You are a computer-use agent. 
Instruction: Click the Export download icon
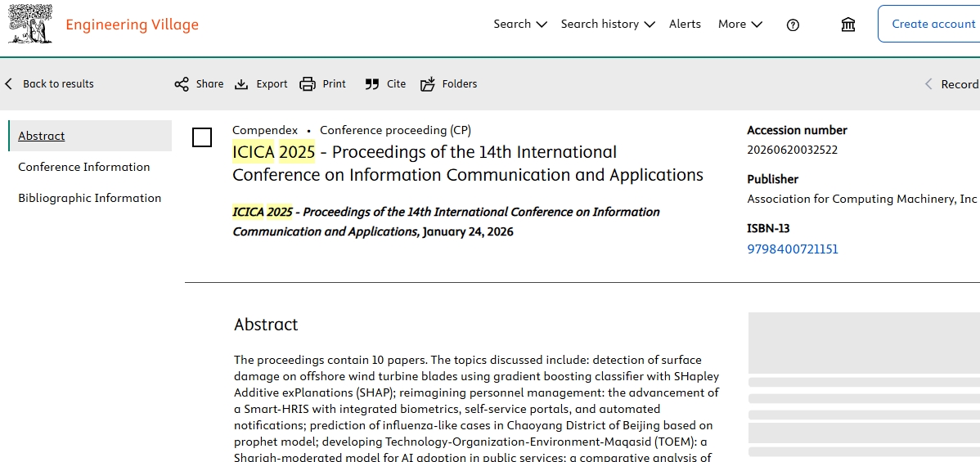(241, 83)
